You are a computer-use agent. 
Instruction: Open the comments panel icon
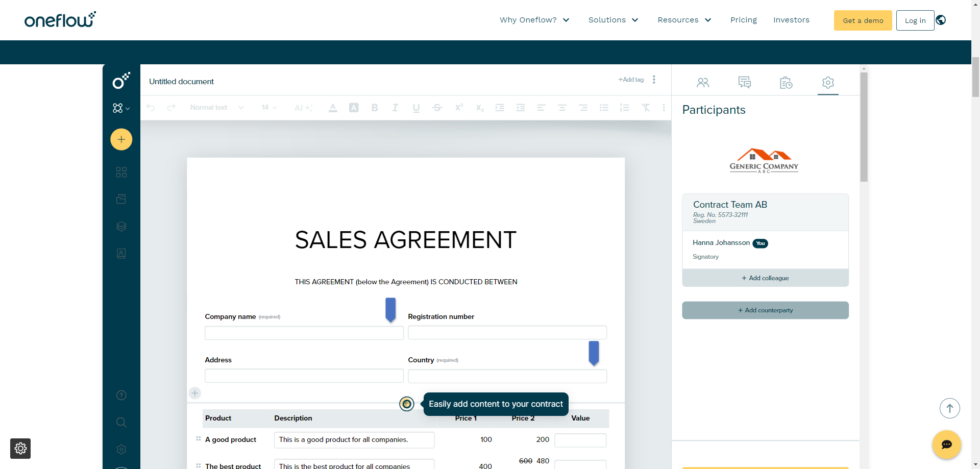click(744, 83)
